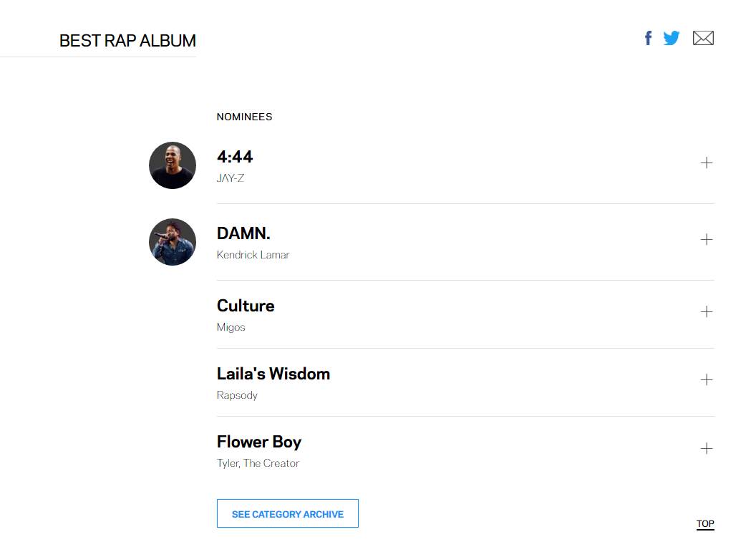Expand the Culture nominee plus icon
756x557 pixels.
(707, 311)
